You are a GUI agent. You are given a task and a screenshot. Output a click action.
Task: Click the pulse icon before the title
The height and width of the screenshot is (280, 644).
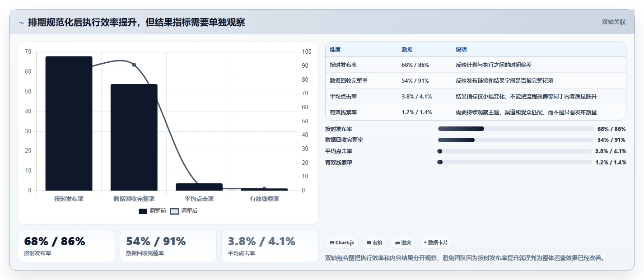(21, 23)
